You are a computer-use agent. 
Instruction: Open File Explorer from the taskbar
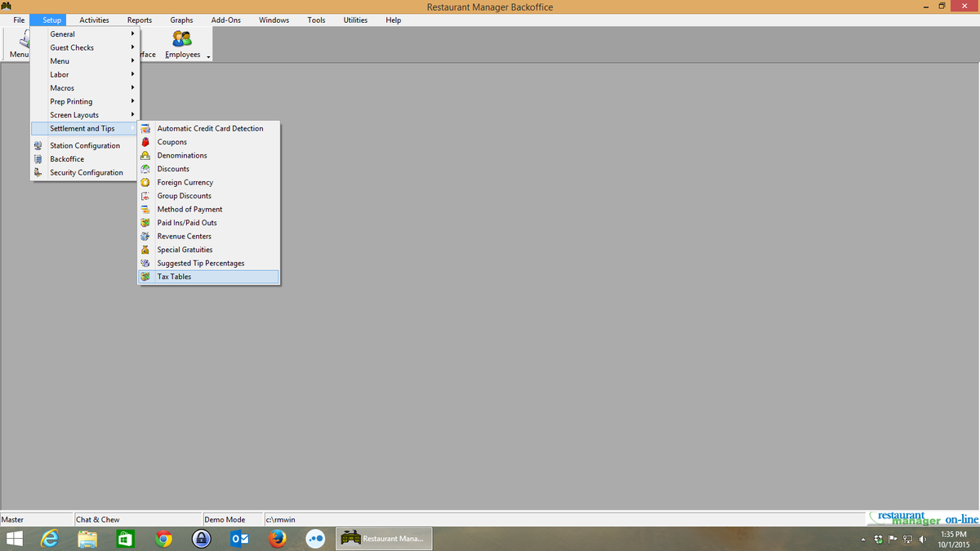[x=88, y=539]
